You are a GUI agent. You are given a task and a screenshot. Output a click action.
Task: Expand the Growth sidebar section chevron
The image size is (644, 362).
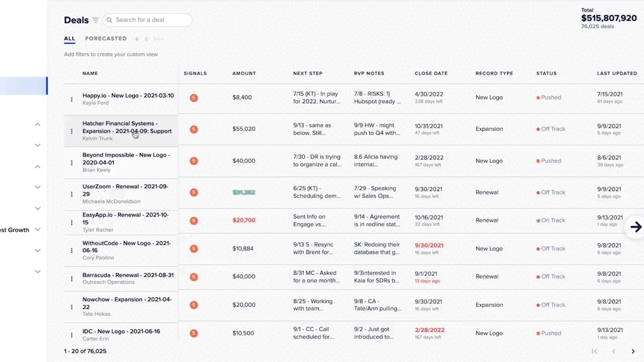pyautogui.click(x=37, y=230)
